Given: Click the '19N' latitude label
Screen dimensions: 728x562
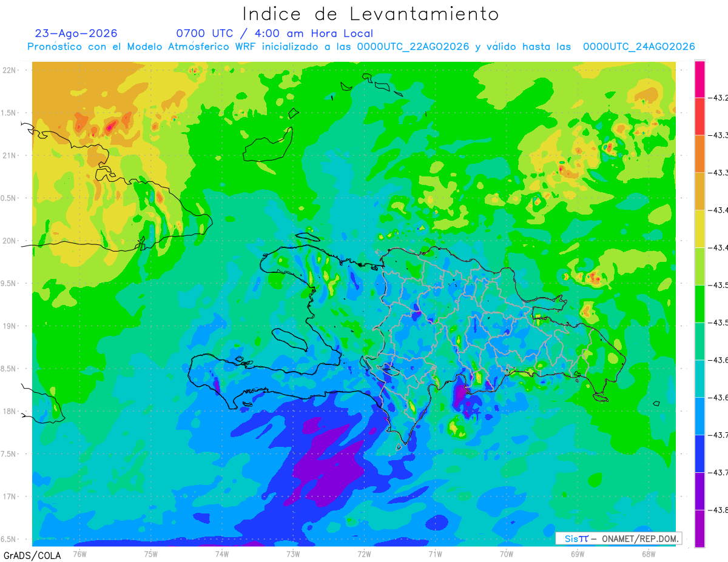Looking at the screenshot, I should coord(9,326).
